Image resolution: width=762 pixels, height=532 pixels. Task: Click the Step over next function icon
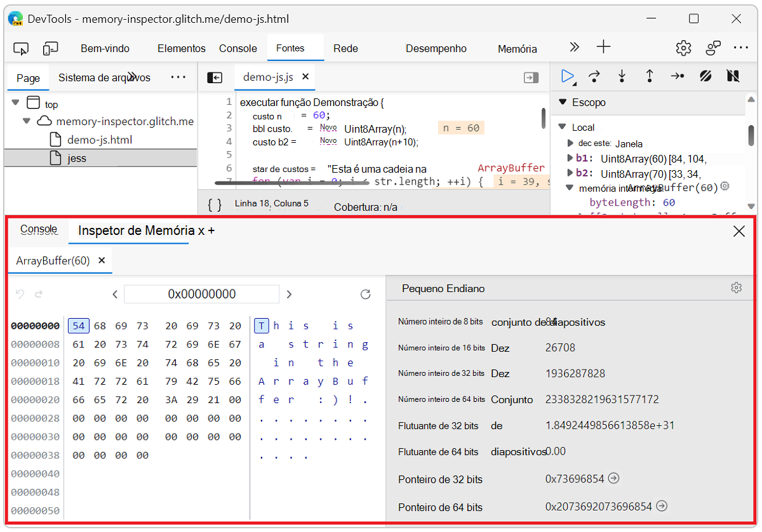(594, 76)
